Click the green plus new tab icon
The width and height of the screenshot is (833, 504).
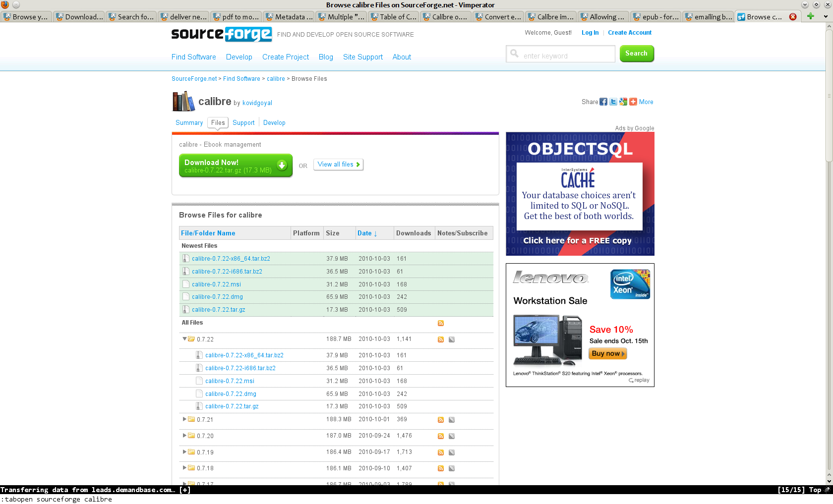(x=811, y=16)
